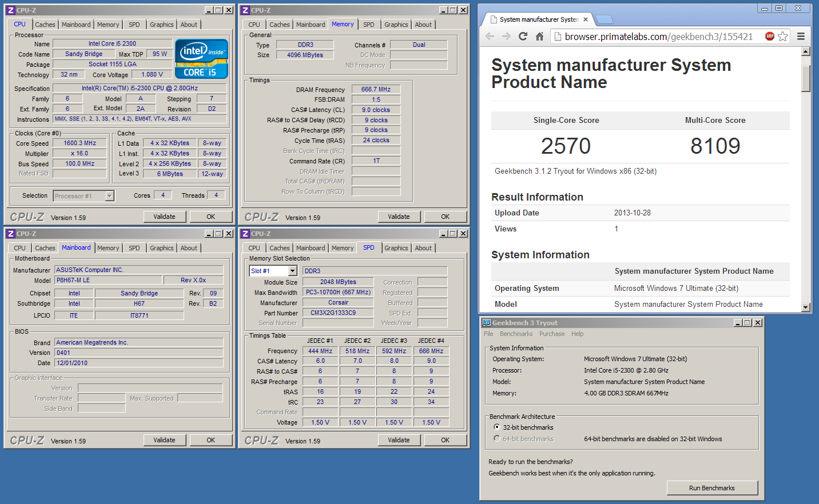Image resolution: width=819 pixels, height=504 pixels.
Task: Click the BIOS date 12/01/2010
Action: pos(138,363)
